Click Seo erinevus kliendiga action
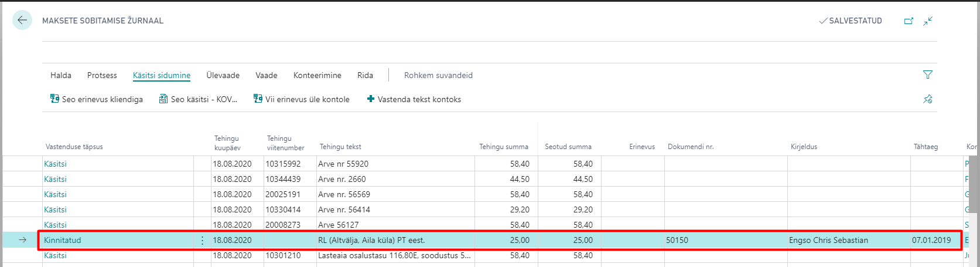The image size is (980, 267). pos(97,99)
